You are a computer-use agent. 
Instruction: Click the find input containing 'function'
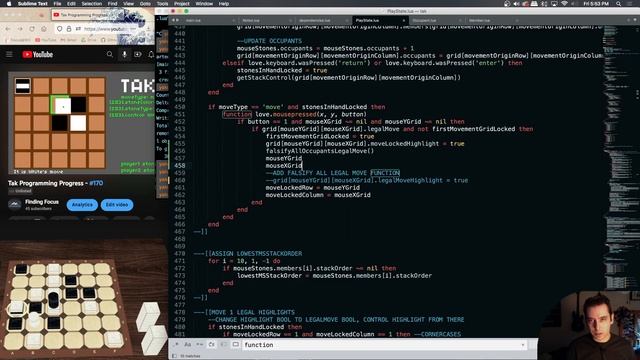[384, 345]
